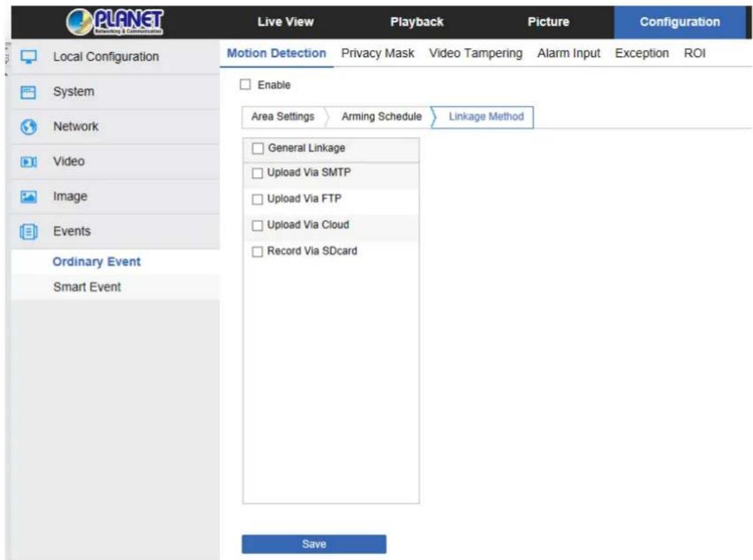Tick Upload Via Cloud checkbox

tap(257, 225)
